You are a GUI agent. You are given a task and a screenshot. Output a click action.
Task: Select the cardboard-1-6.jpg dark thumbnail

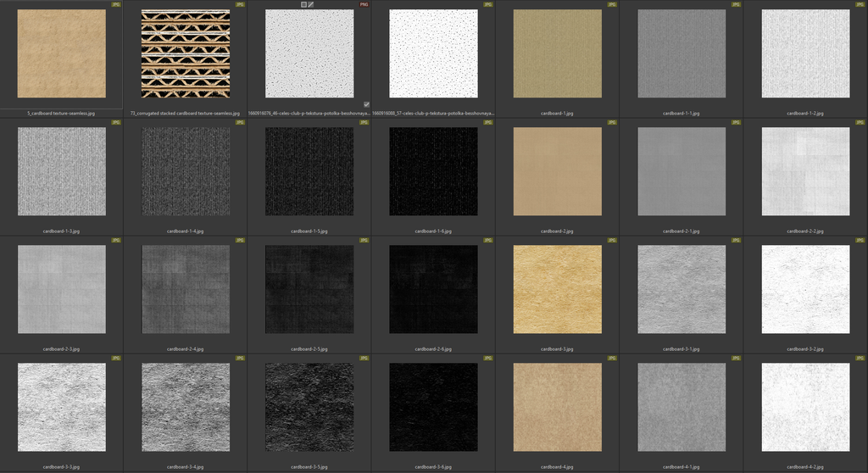point(433,171)
